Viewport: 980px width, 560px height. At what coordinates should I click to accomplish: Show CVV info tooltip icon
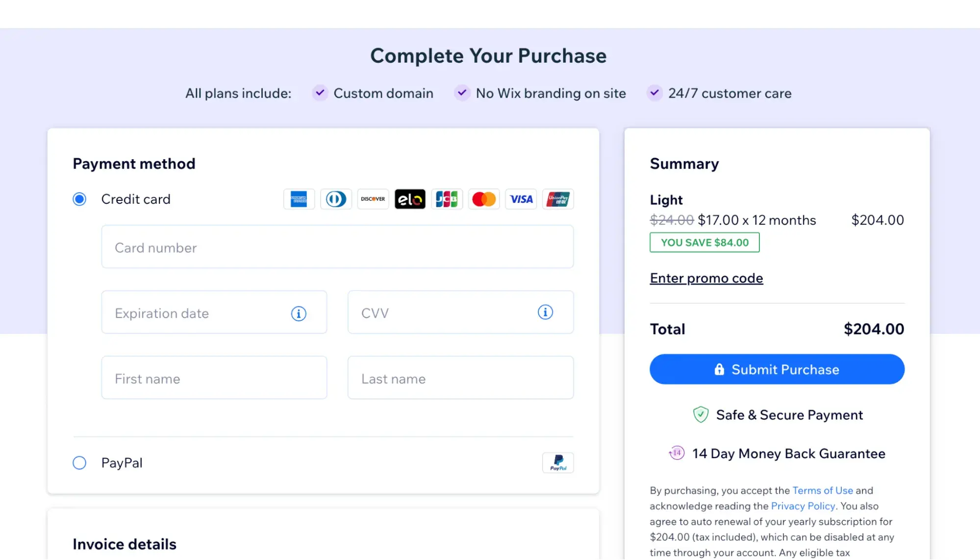click(545, 312)
